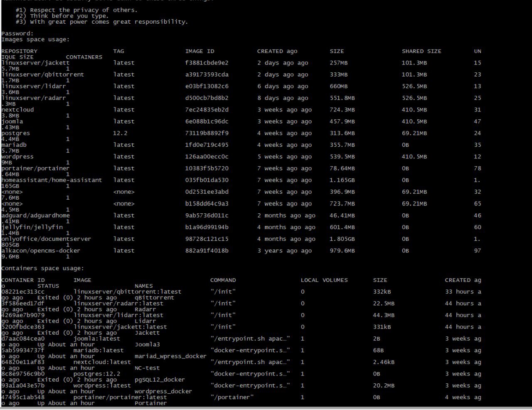
Task: Select the 'Containers space usage:' heading
Action: coord(42,268)
